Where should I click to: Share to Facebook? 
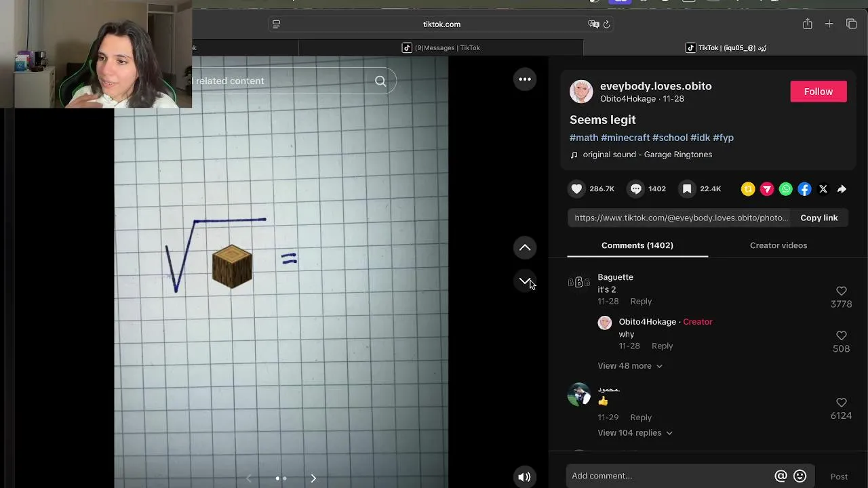804,189
